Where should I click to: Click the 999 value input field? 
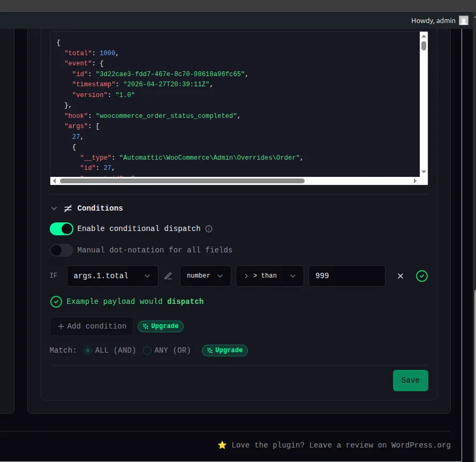click(x=347, y=276)
